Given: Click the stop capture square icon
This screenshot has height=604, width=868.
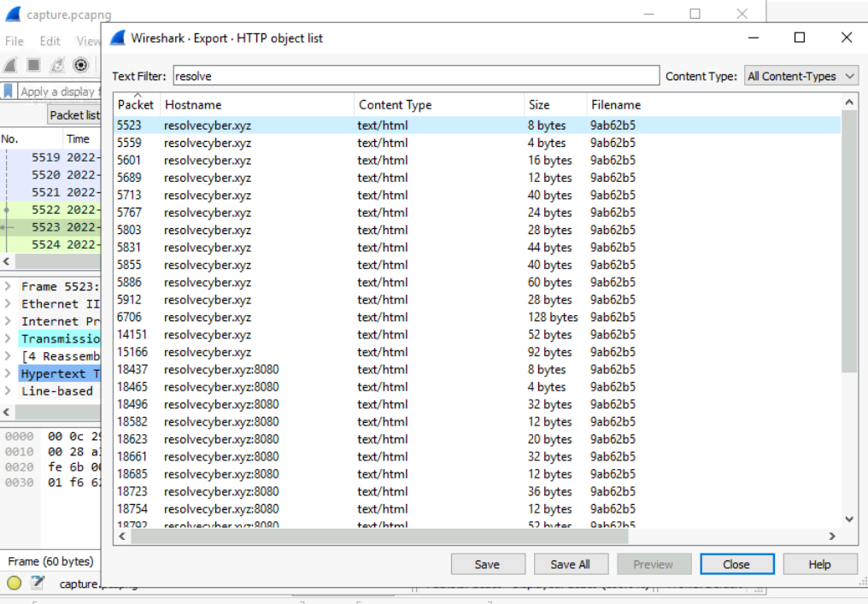Looking at the screenshot, I should tap(34, 65).
